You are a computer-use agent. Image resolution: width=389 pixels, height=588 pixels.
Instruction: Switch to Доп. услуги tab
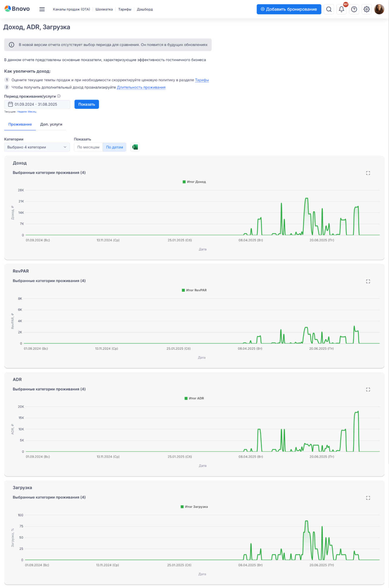coord(51,124)
